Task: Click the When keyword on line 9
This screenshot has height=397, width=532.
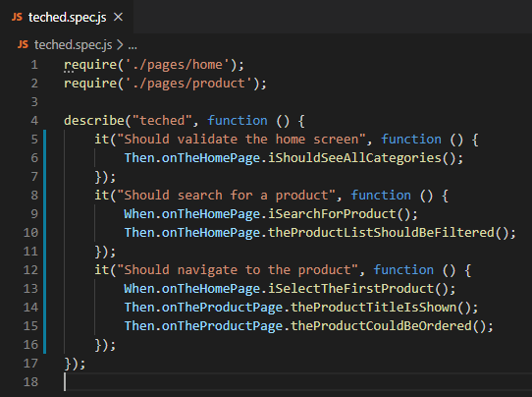Action: click(x=139, y=214)
